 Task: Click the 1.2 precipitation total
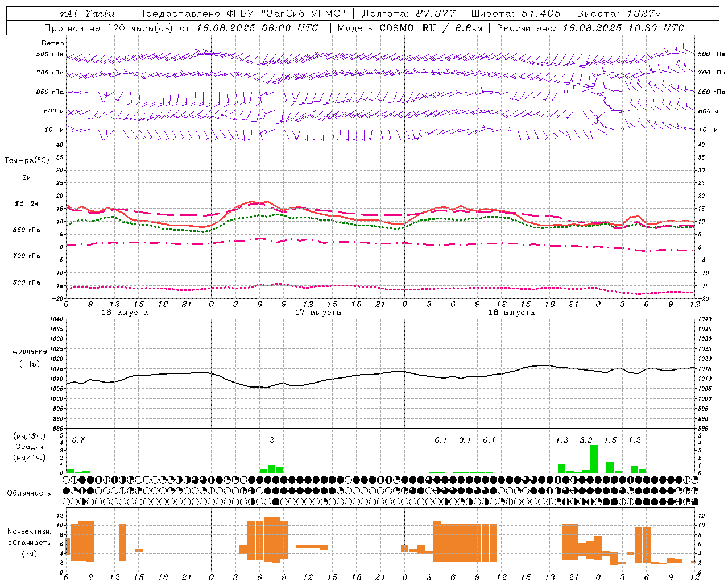(634, 440)
